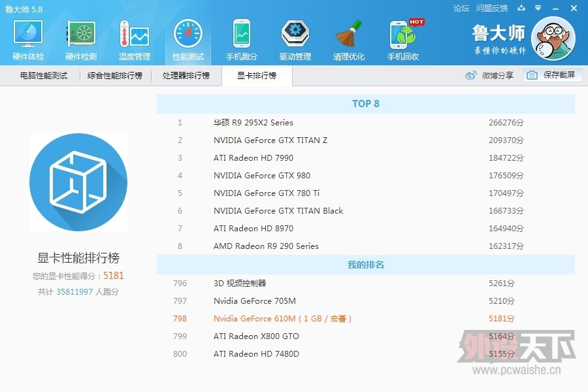Switch to 综合性能排行榜 tab
The width and height of the screenshot is (588, 392).
click(x=115, y=76)
